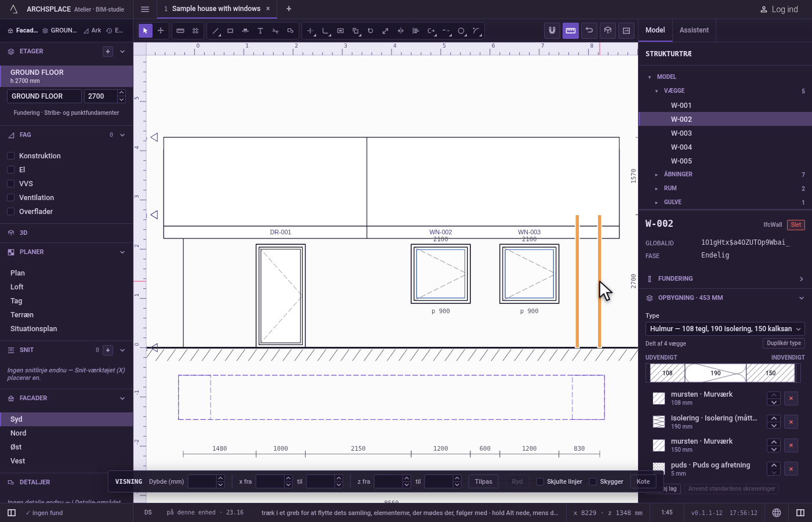The height and width of the screenshot is (522, 812).
Task: Click the puds hatch pattern swatch
Action: (x=659, y=469)
